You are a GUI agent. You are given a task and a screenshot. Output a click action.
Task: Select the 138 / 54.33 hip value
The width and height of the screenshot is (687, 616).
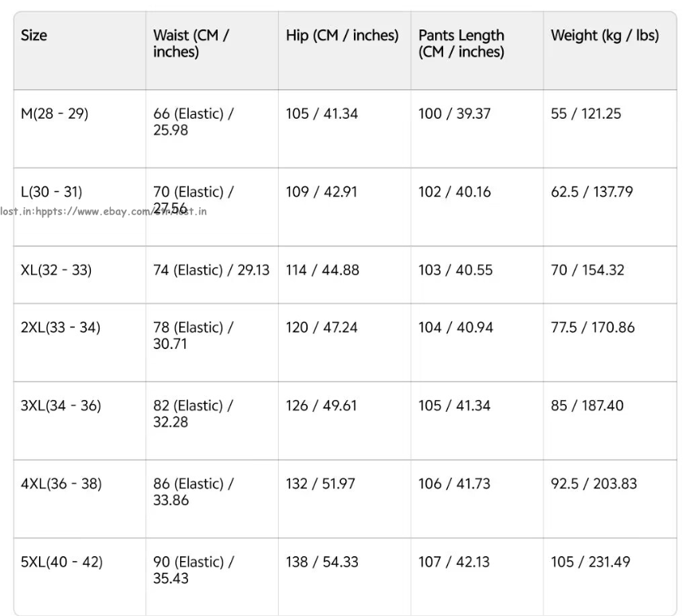(x=322, y=562)
